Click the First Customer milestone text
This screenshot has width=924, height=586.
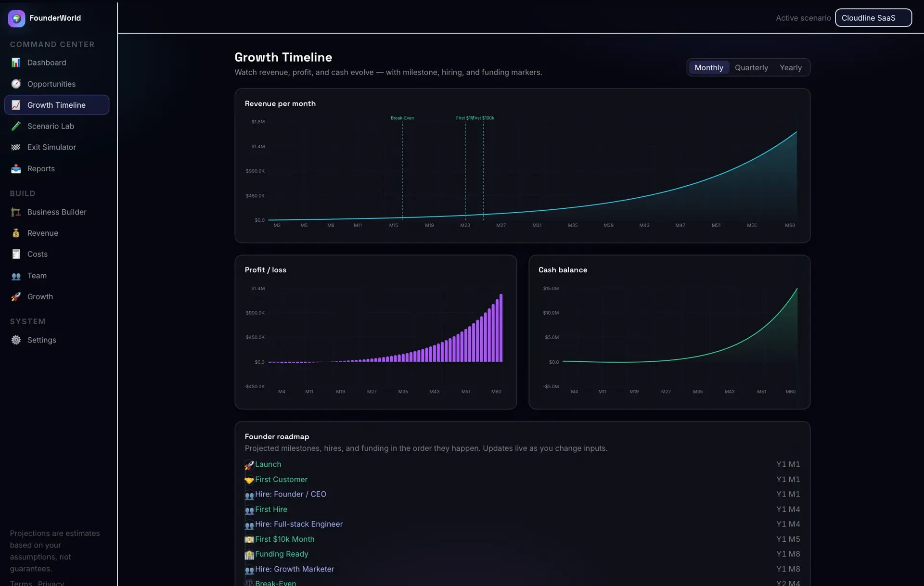pyautogui.click(x=281, y=479)
